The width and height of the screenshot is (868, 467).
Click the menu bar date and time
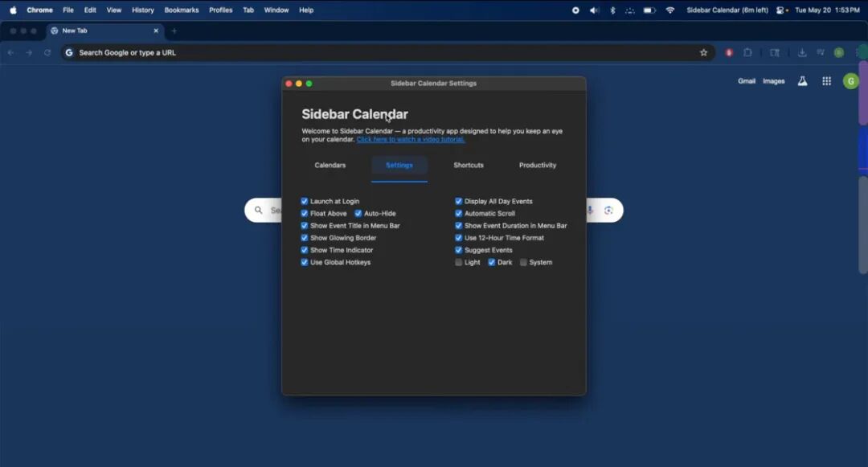827,10
